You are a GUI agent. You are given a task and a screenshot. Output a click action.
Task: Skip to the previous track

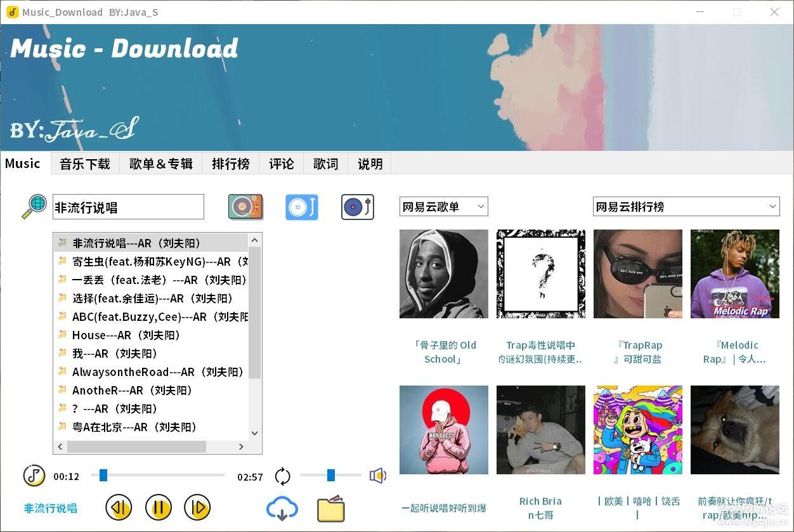click(x=119, y=508)
